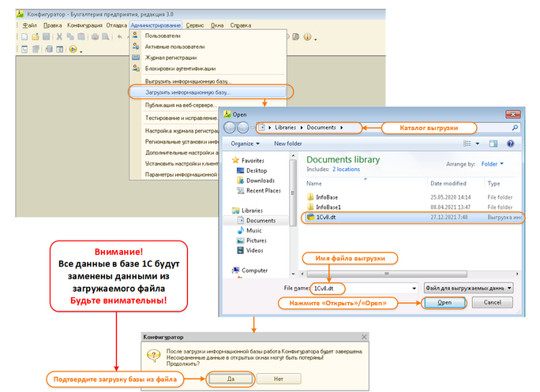The height and width of the screenshot is (392, 540).
Task: Open the InfoBase1 folder
Action: click(x=326, y=205)
